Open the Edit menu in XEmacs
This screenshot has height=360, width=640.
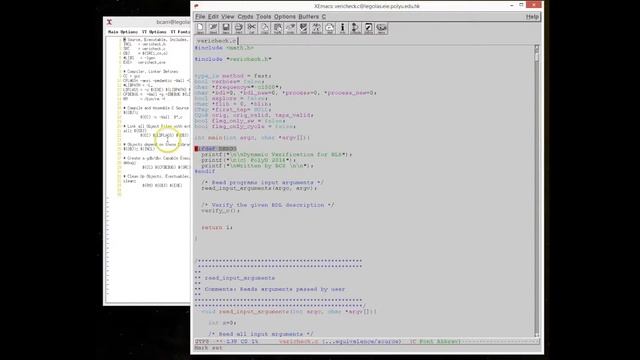tap(213, 17)
